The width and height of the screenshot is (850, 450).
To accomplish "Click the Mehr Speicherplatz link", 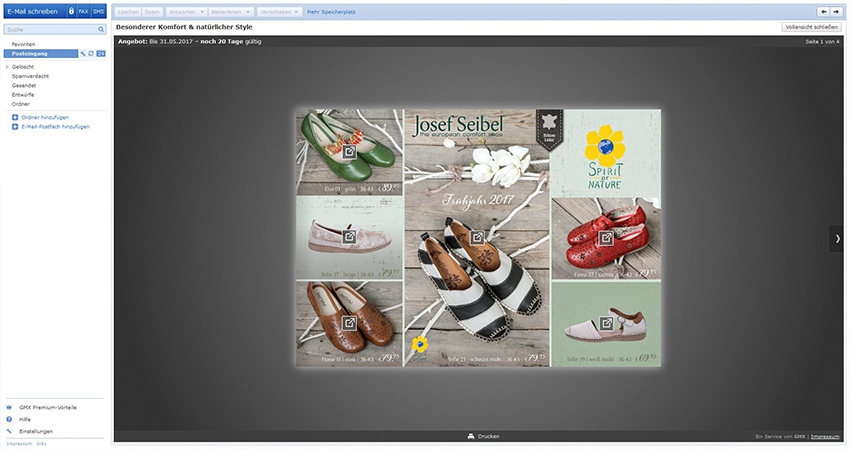I will pyautogui.click(x=331, y=12).
